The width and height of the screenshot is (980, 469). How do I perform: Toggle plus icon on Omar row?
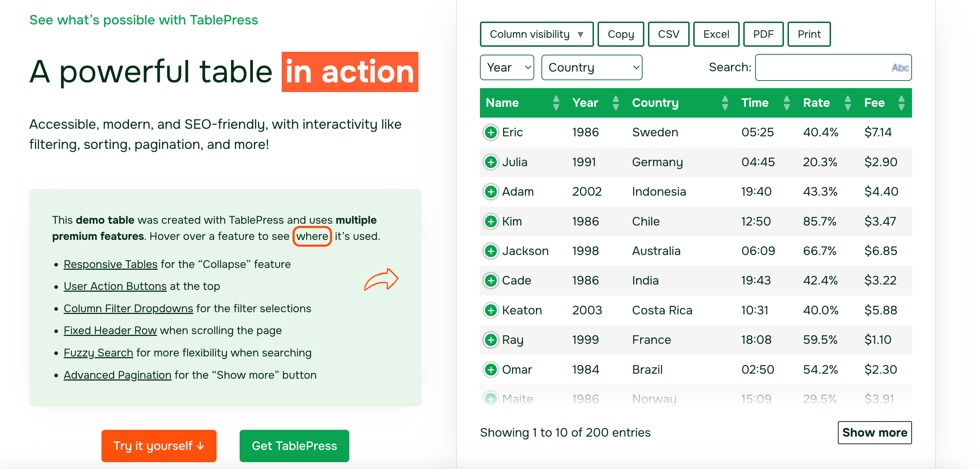point(491,369)
